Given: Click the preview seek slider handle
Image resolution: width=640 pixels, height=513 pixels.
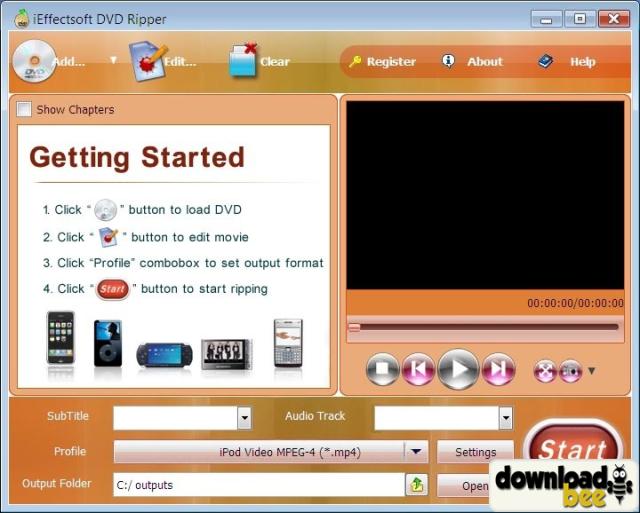Looking at the screenshot, I should [354, 327].
